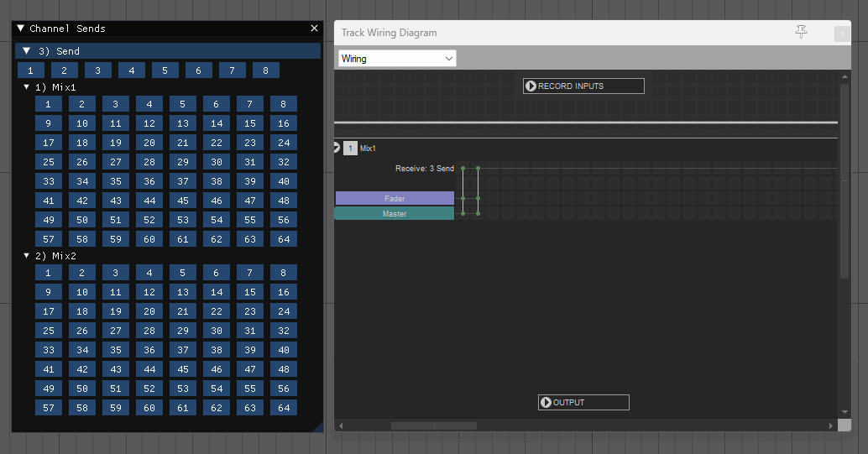Toggle Mix1 channel 29

tap(183, 162)
